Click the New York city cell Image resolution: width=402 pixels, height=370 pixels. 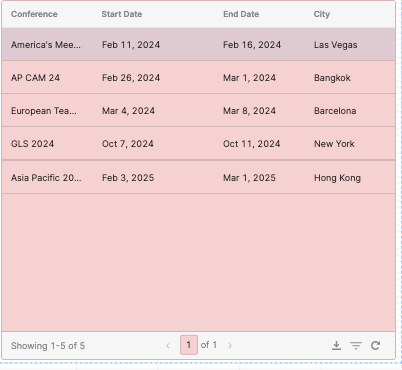[x=334, y=144]
